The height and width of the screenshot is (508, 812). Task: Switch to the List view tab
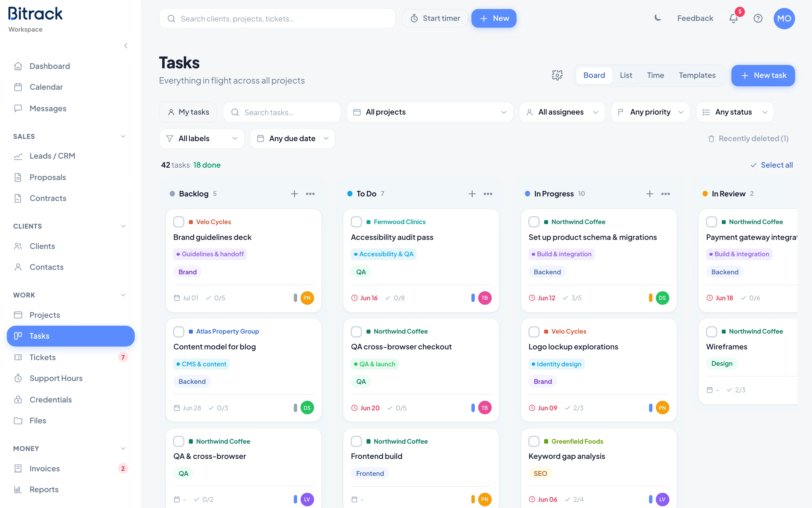point(626,75)
